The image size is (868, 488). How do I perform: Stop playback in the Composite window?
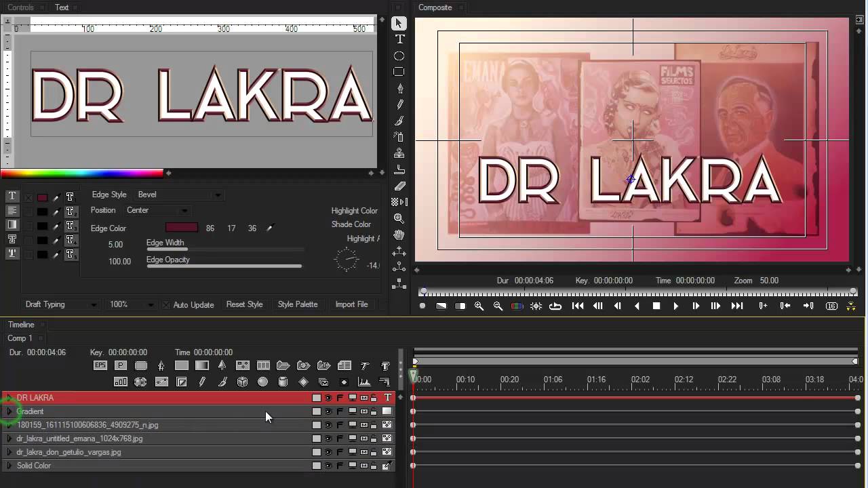tap(656, 306)
